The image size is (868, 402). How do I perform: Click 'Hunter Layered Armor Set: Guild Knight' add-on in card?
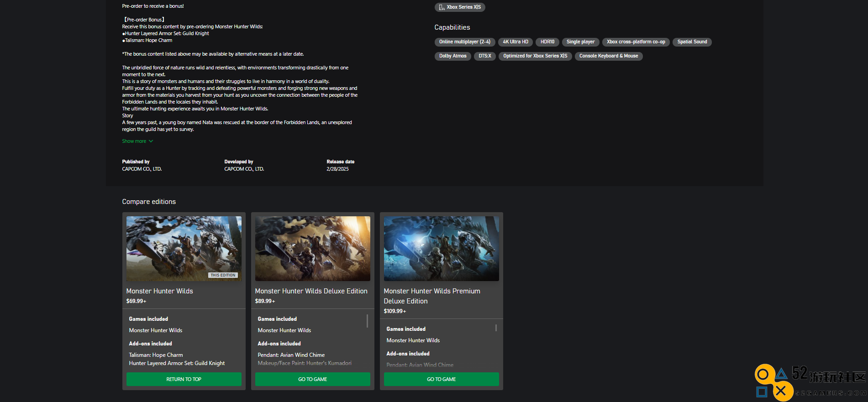coord(177,363)
